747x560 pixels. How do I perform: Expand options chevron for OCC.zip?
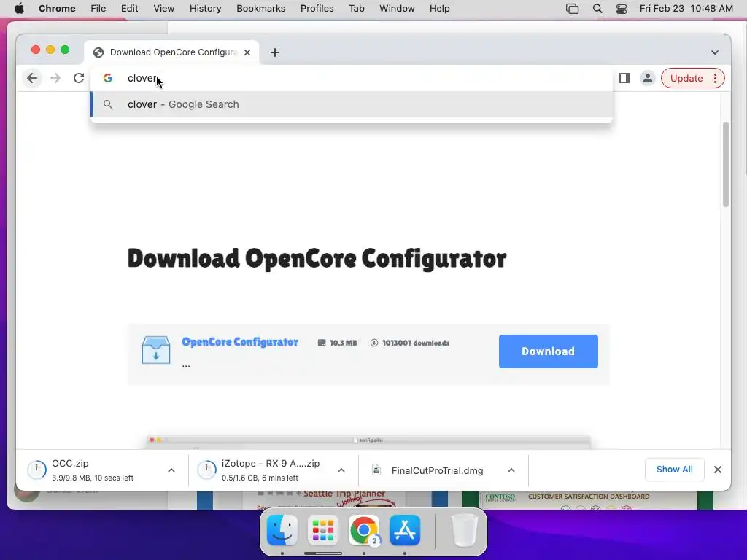(x=171, y=470)
